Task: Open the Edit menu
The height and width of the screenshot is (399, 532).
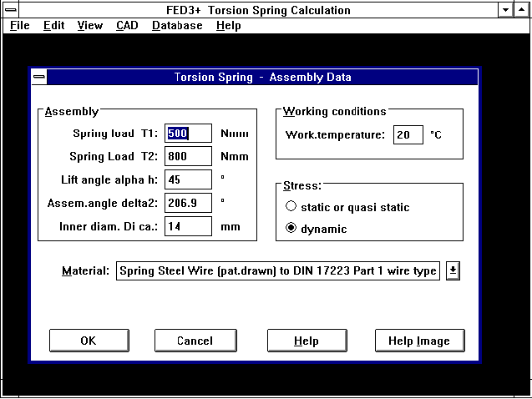Action: pyautogui.click(x=53, y=25)
